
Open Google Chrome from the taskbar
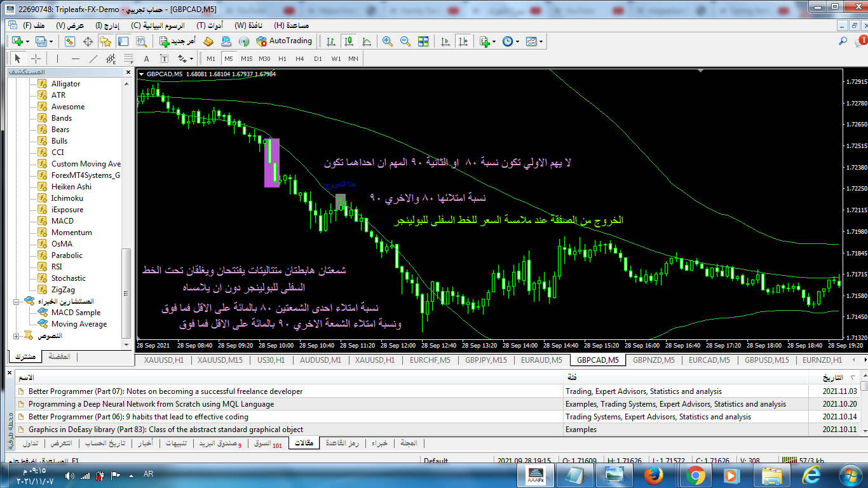pos(695,475)
